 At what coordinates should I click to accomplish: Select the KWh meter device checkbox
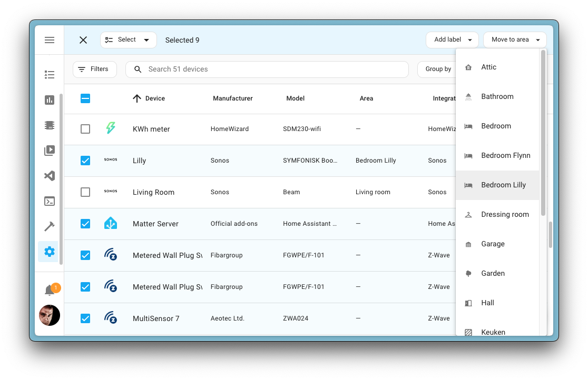click(85, 129)
